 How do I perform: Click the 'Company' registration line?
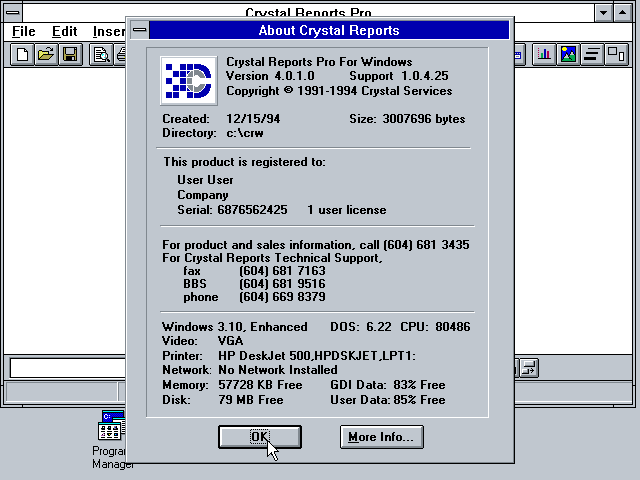pos(202,195)
